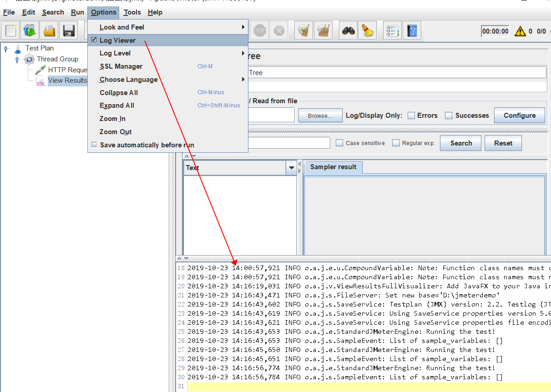The image size is (551, 392).
Task: Open the Tools menu
Action: coord(132,12)
